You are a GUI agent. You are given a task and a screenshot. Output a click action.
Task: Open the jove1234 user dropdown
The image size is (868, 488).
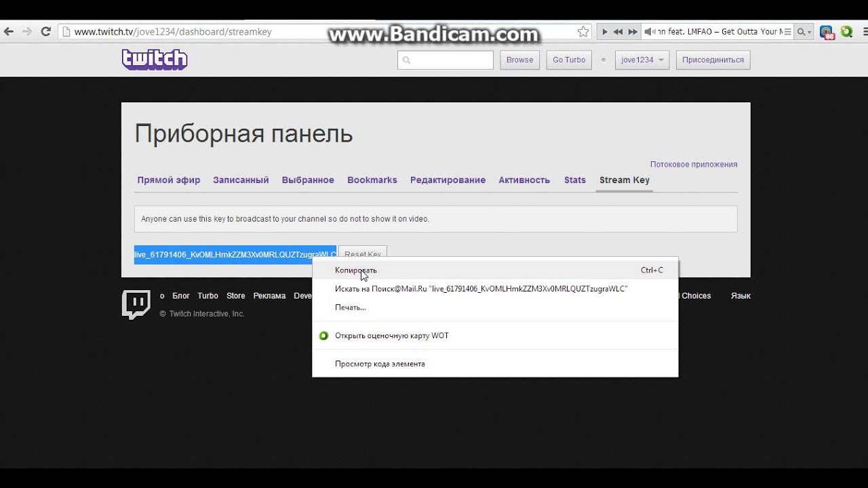pos(642,60)
